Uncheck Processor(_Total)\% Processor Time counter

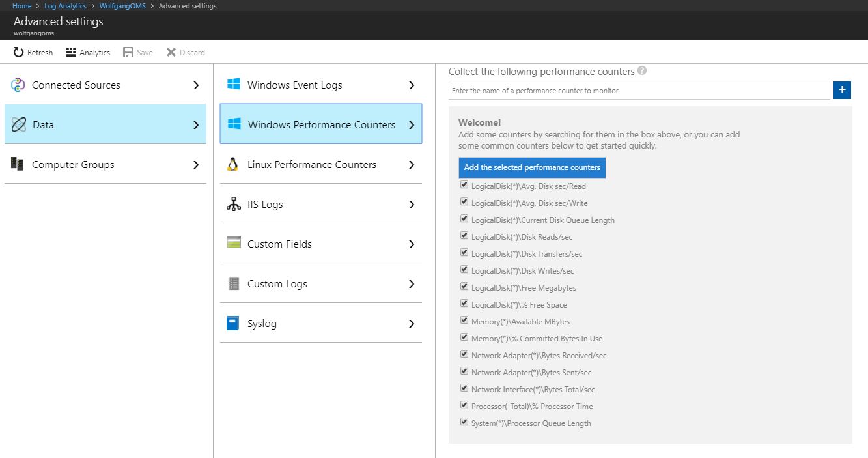[464, 405]
